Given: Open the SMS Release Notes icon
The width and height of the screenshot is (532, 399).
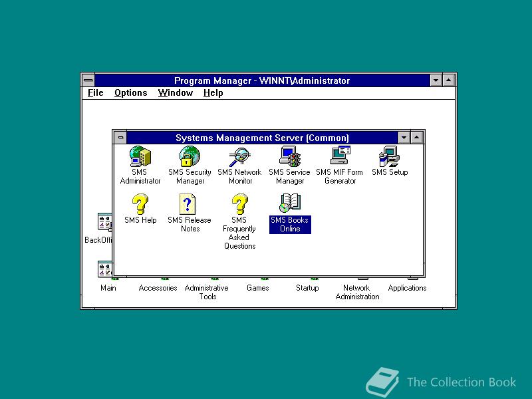Looking at the screenshot, I should pyautogui.click(x=188, y=204).
